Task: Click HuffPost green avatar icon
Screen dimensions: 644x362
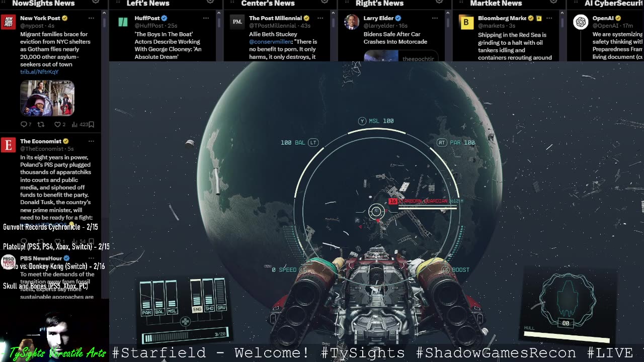Action: click(123, 22)
